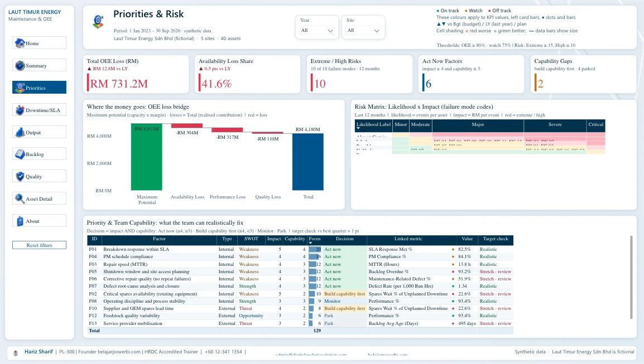Open the Site dropdown
644x364 pixels.
[363, 30]
